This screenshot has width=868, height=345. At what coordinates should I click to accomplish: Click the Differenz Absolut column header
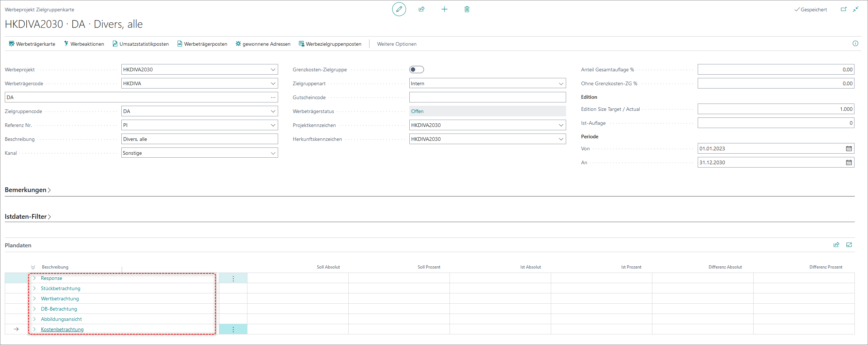click(725, 267)
